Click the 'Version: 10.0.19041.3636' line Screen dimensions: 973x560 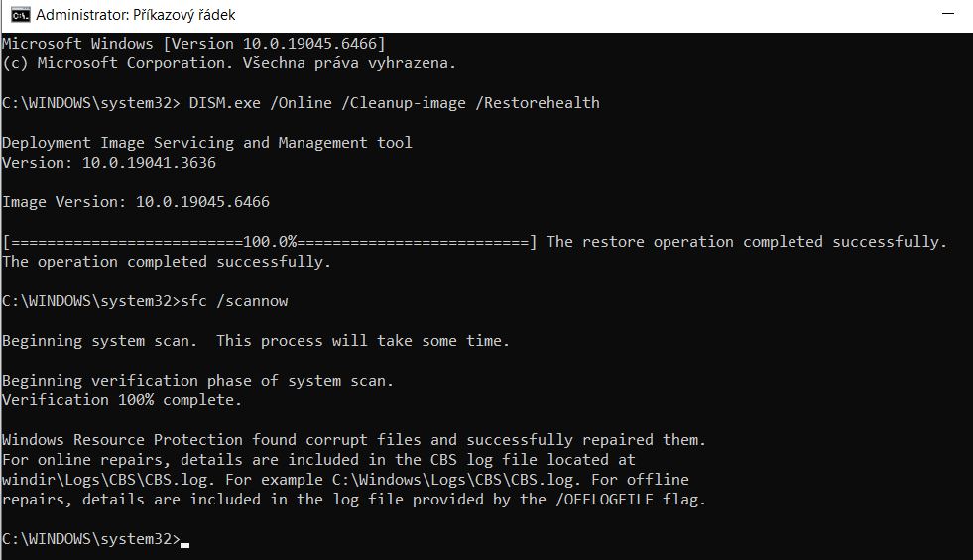109,163
